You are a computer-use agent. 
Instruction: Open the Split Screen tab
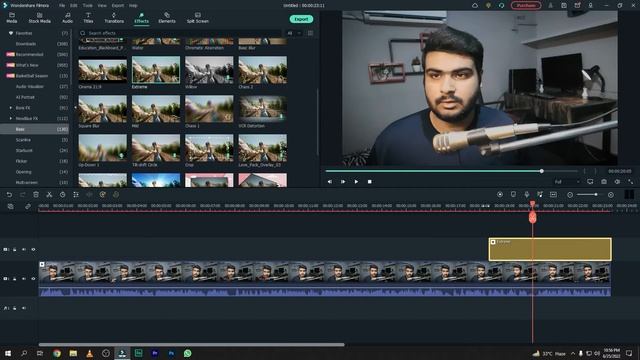click(198, 18)
